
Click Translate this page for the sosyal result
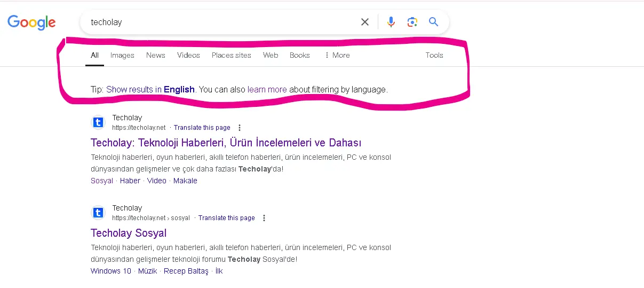pyautogui.click(x=227, y=218)
